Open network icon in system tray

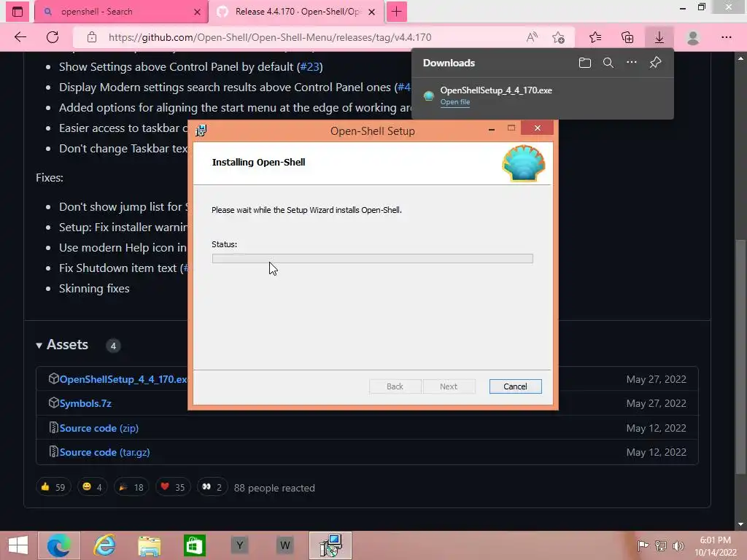click(x=661, y=545)
